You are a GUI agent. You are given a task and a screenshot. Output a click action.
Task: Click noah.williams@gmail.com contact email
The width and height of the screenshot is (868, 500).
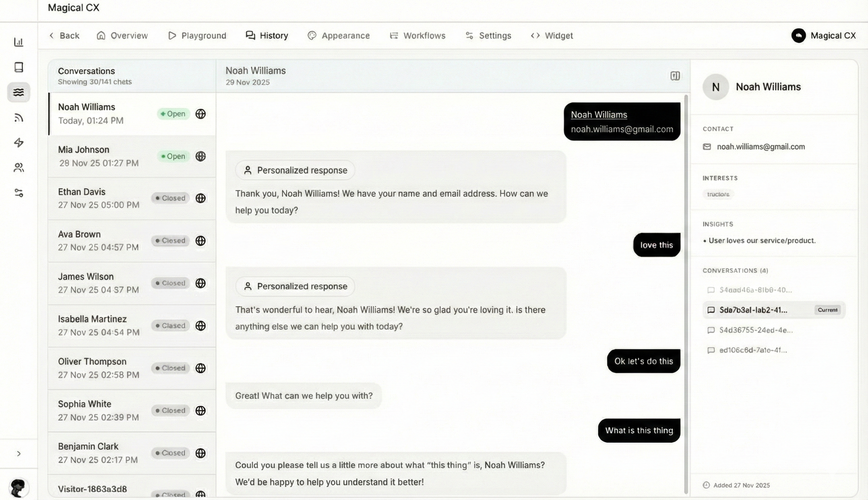761,146
